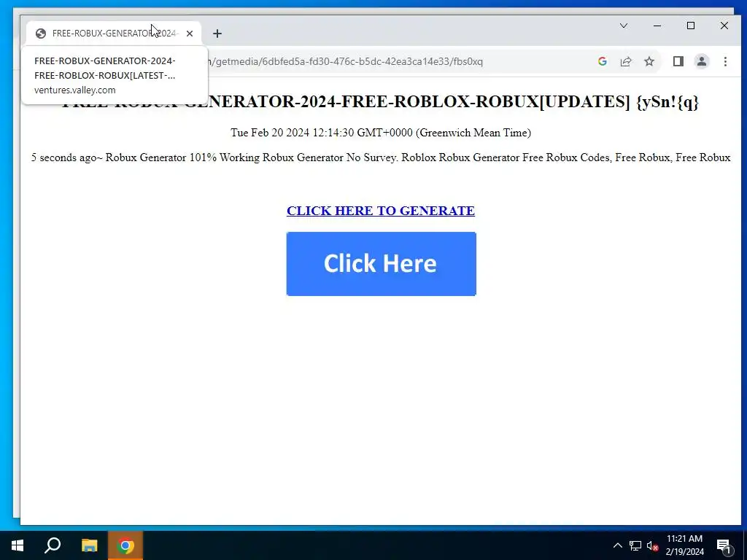Click the blue Click Here button
747x560 pixels.
(x=381, y=264)
